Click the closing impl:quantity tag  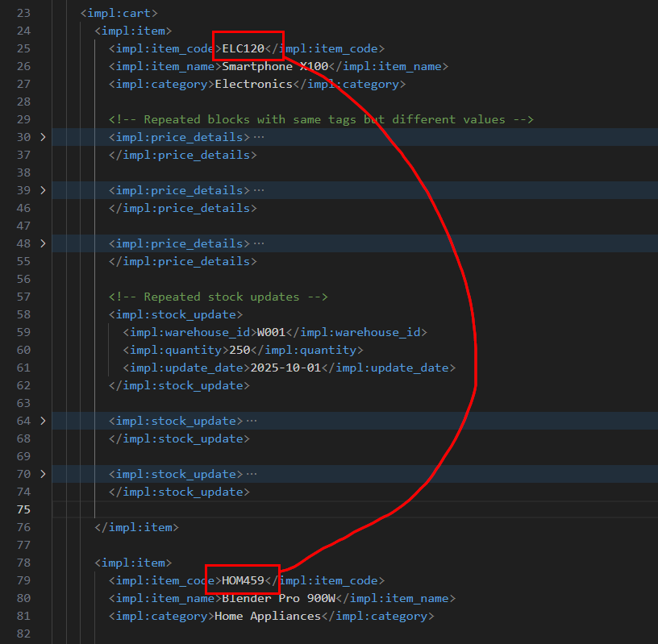[x=306, y=350]
